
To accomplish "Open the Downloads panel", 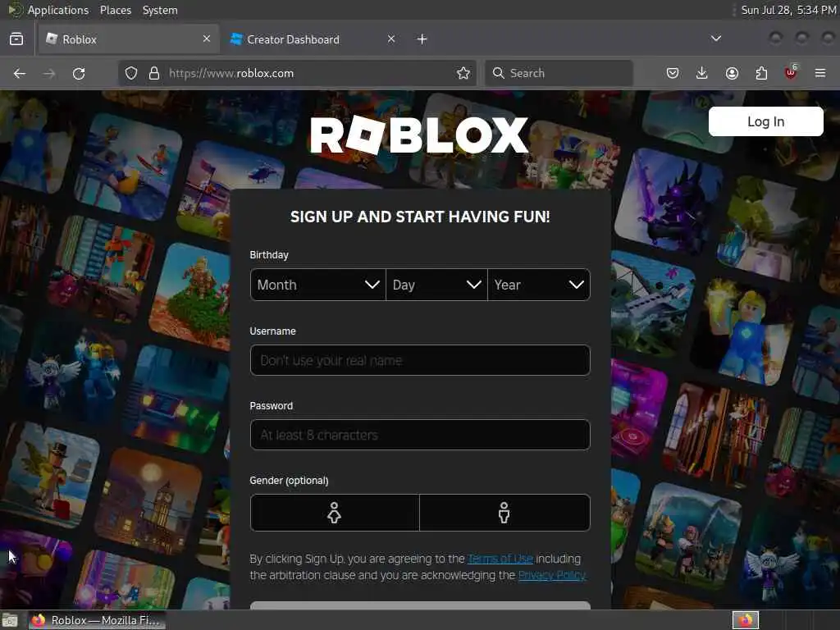I will point(702,73).
